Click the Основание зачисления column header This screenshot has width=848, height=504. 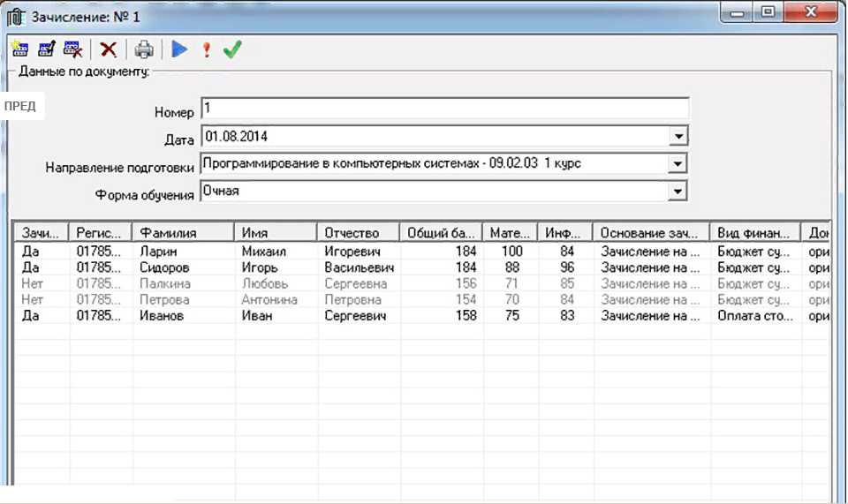click(650, 233)
